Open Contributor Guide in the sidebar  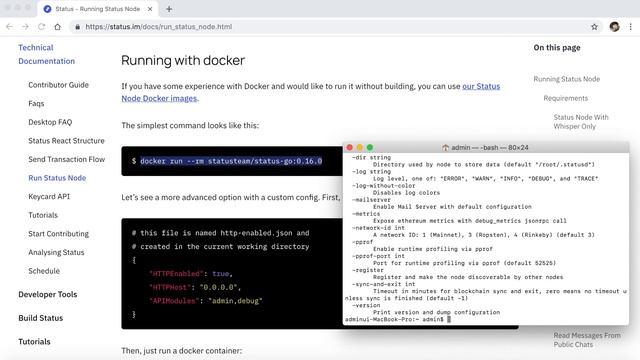pyautogui.click(x=58, y=85)
